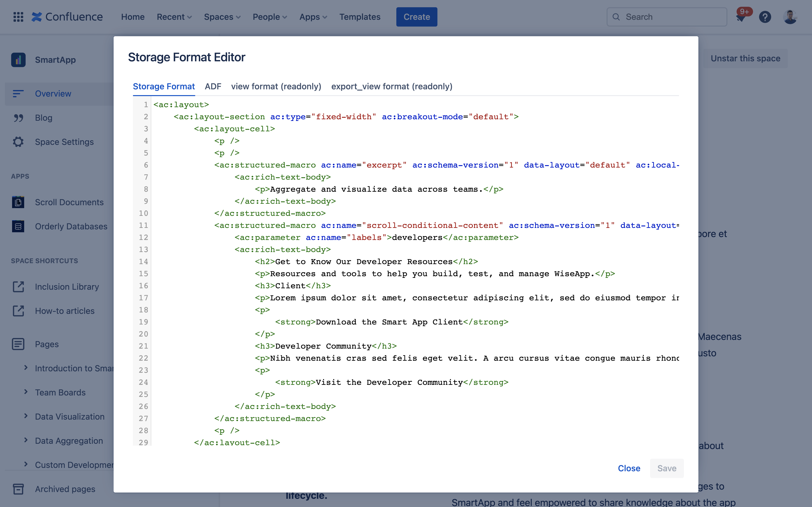Expand the Spaces dropdown menu
Screen dimensions: 812x507
tap(222, 17)
